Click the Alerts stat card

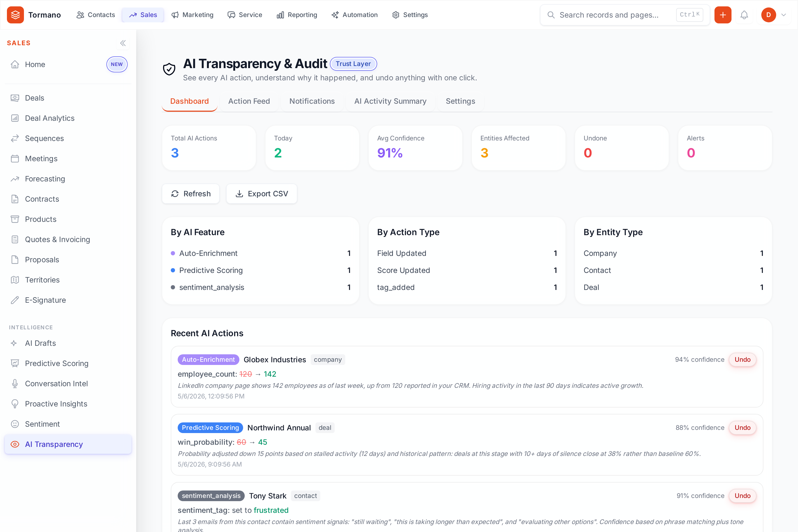pos(725,148)
